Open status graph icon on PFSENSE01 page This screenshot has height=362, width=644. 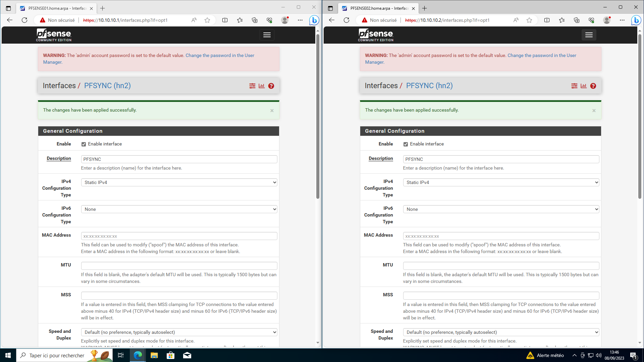click(262, 86)
